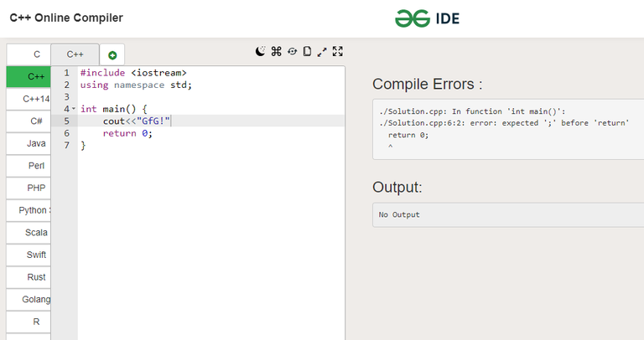Enter fullscreen with four-arrows icon

click(x=338, y=51)
